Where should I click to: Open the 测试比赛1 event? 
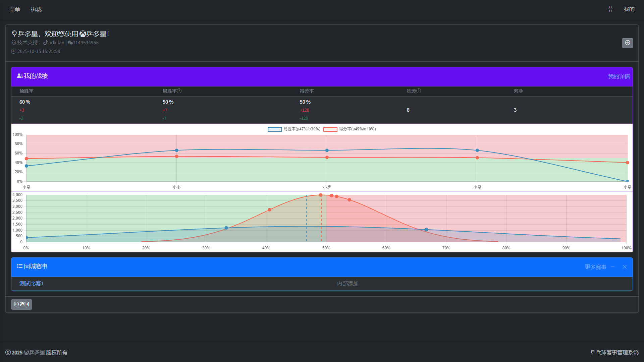pyautogui.click(x=31, y=284)
